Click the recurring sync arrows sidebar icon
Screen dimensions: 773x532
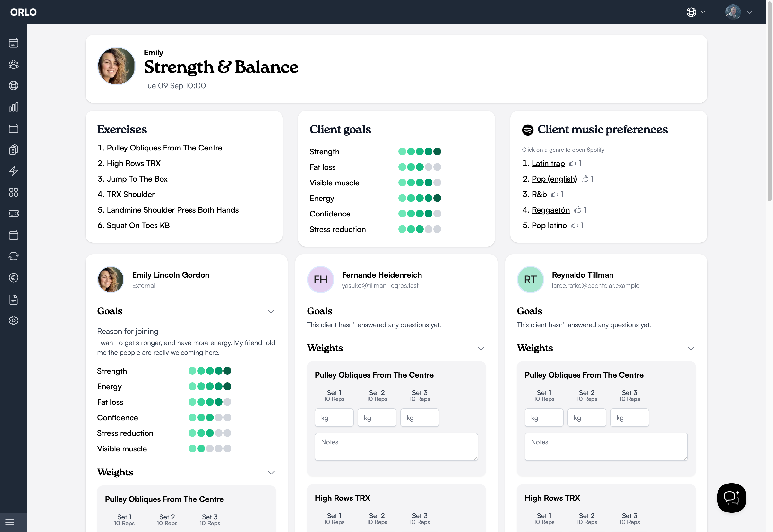click(x=13, y=256)
